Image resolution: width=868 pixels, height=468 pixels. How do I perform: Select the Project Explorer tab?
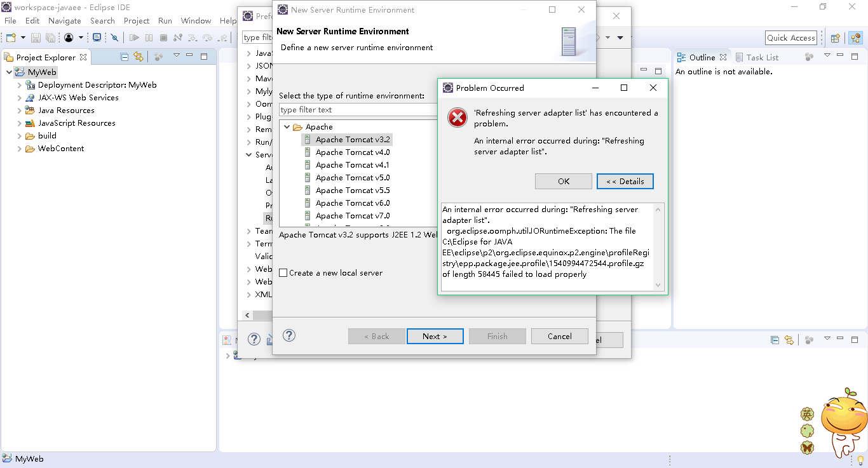(46, 57)
